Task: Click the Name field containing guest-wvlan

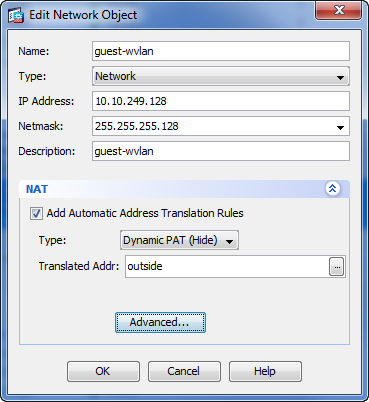Action: [221, 51]
